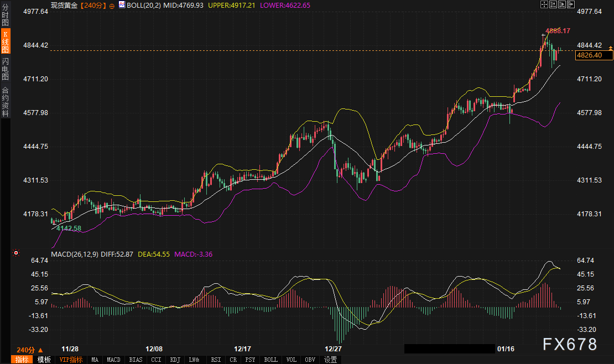
Task: Open the crosshair cursor tool at top right
Action: (x=544, y=4)
